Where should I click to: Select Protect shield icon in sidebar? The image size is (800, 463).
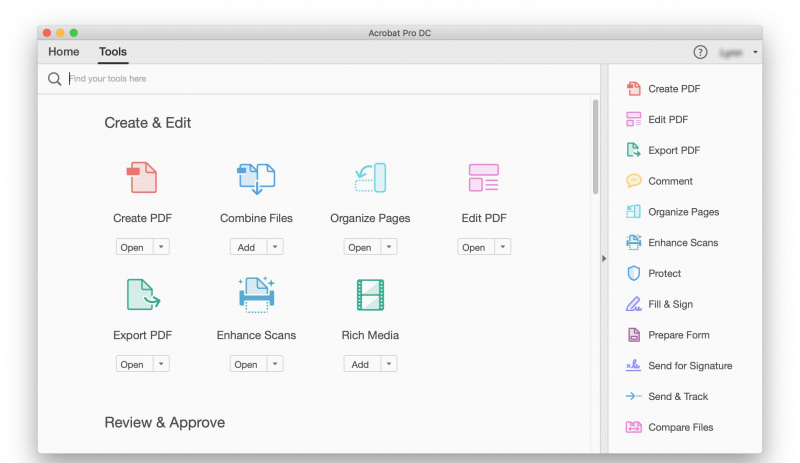(634, 273)
